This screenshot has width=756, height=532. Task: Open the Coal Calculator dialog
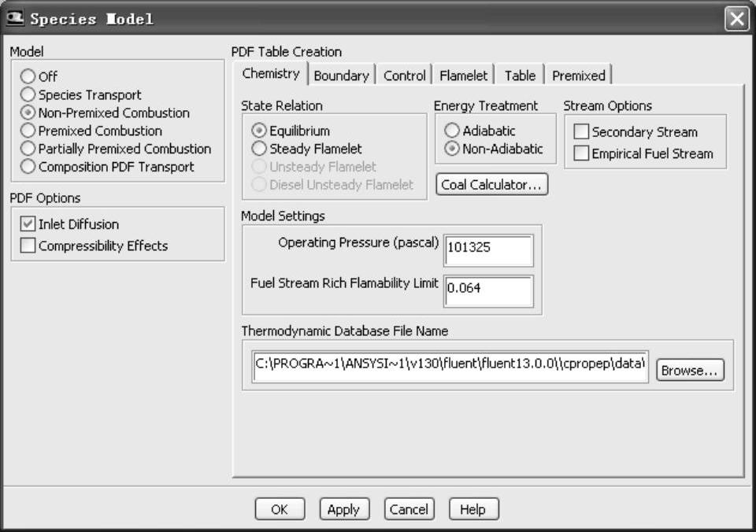[491, 185]
